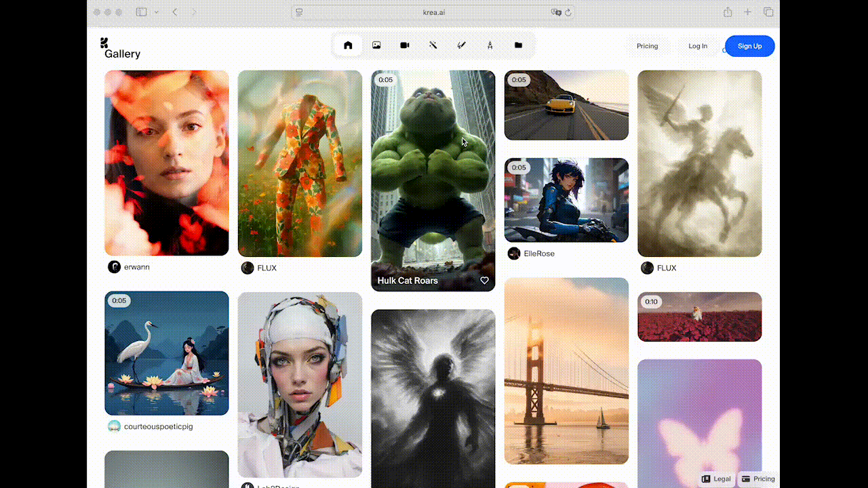Open the yellow sports car video
Viewport: 868px width, 488px height.
pyautogui.click(x=566, y=105)
